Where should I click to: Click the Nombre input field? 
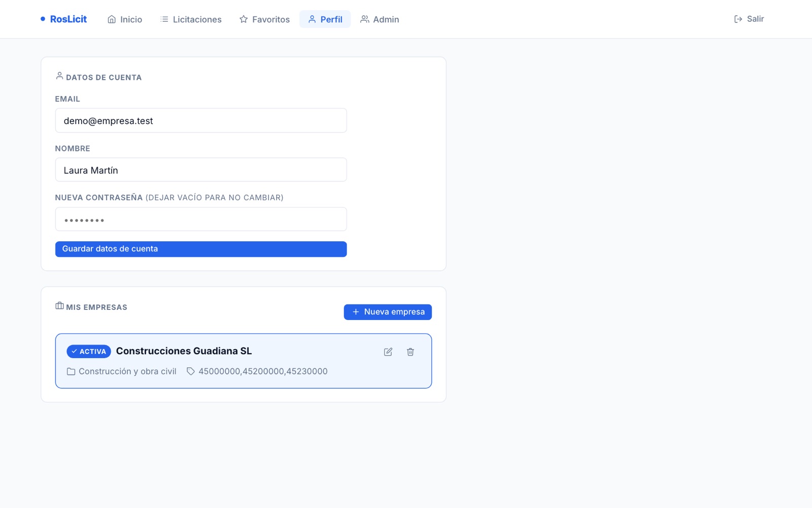click(x=201, y=170)
